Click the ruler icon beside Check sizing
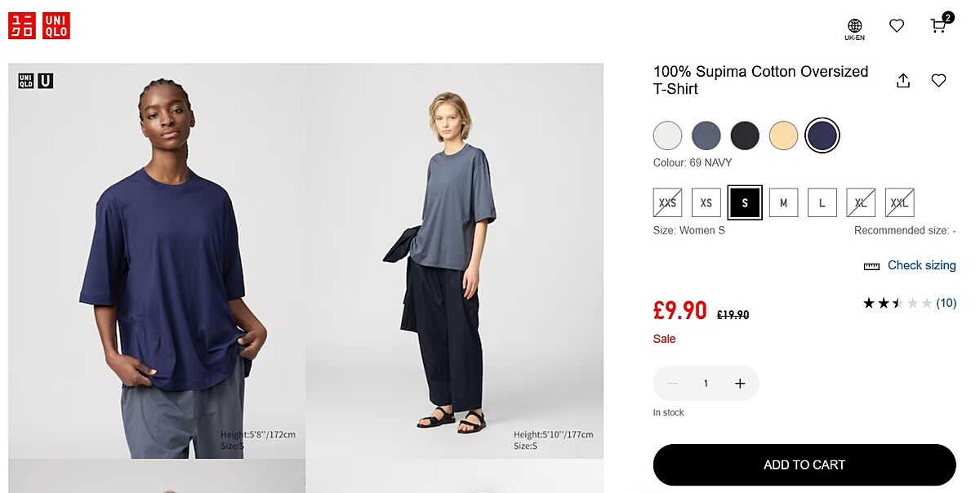The image size is (980, 493). pos(871,266)
